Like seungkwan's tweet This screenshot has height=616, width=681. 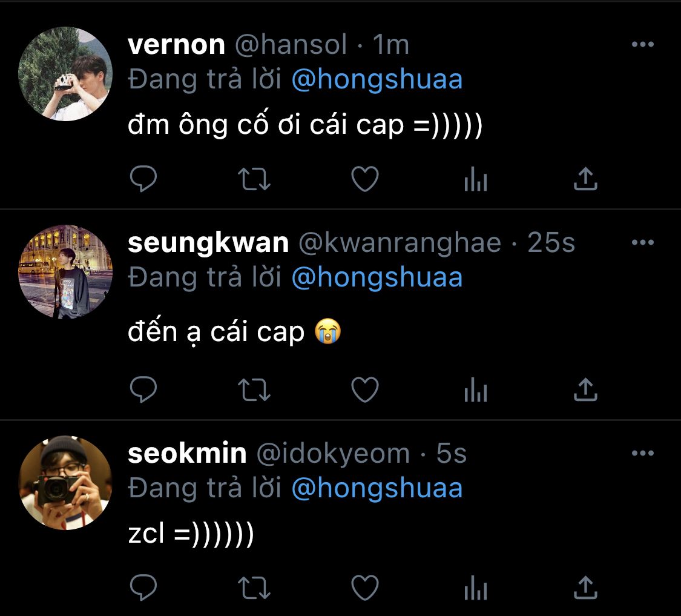(x=365, y=389)
